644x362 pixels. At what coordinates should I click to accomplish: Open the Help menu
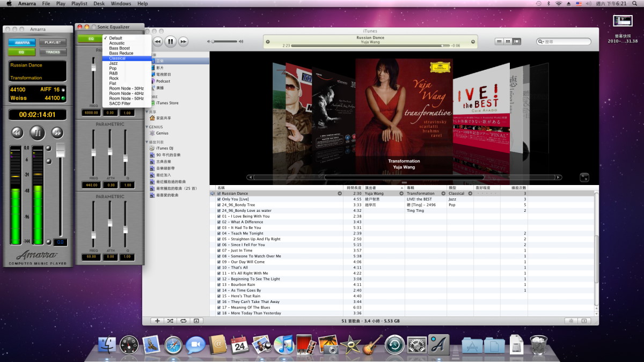(x=142, y=4)
